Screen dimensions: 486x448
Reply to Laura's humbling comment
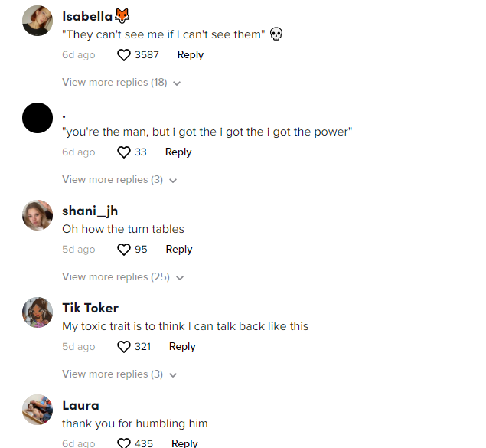pos(184,443)
